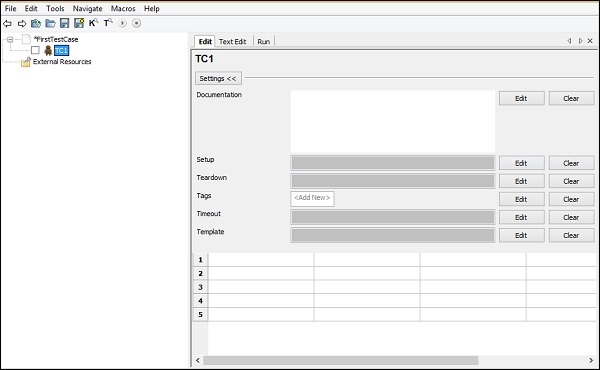The image size is (600, 370).
Task: Click Edit button for Documentation
Action: (522, 98)
